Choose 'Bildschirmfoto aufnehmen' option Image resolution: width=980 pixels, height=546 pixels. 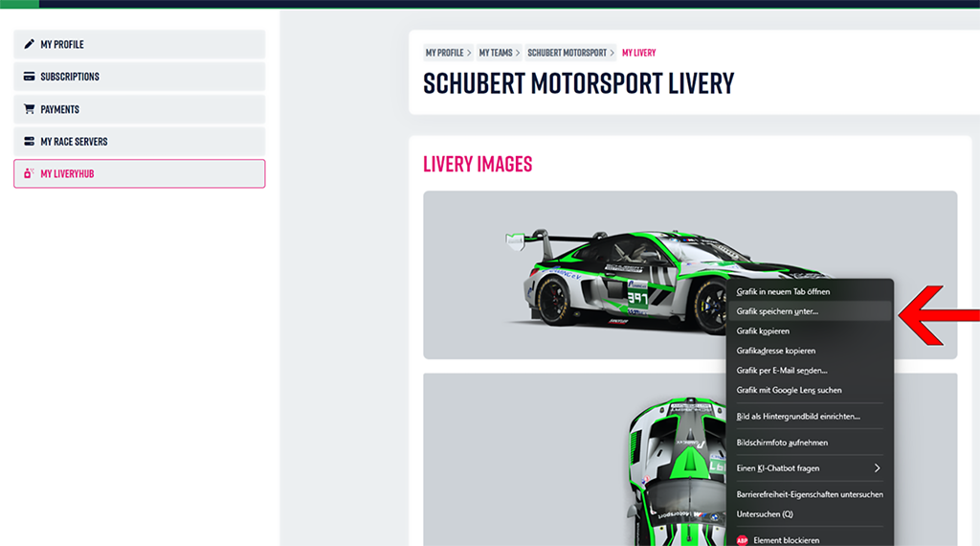pos(782,443)
